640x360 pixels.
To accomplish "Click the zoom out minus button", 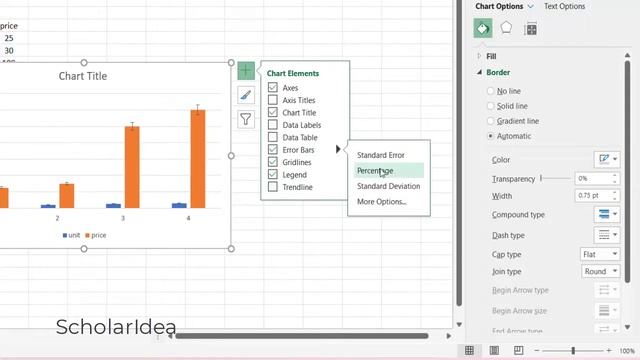I will click(536, 351).
